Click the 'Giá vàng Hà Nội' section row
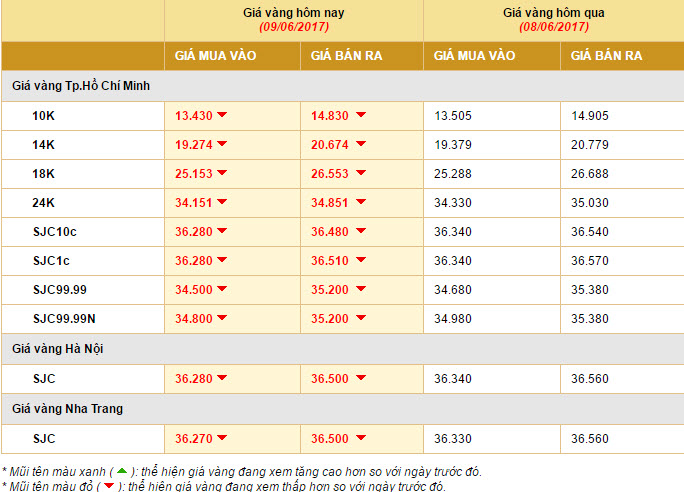The height and width of the screenshot is (492, 684). [x=342, y=349]
